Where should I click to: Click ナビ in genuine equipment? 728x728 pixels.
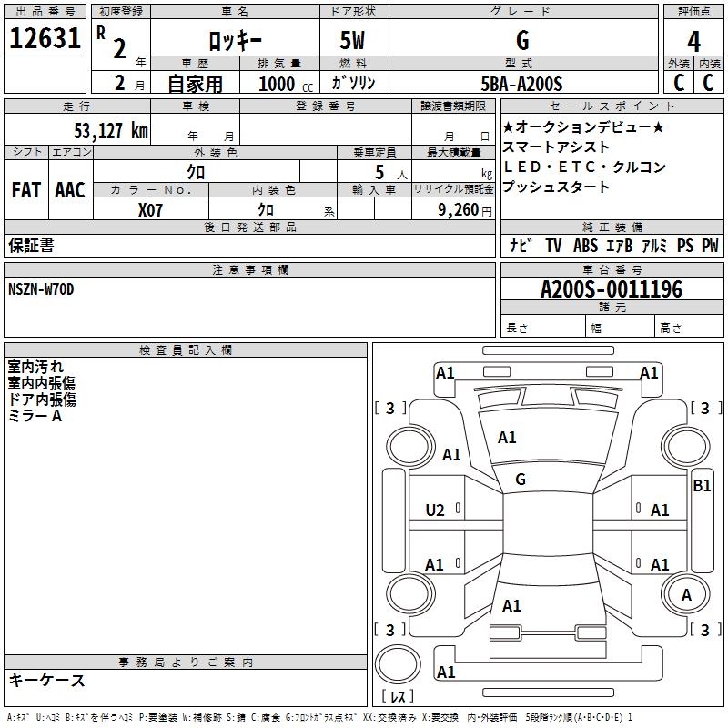pos(521,245)
